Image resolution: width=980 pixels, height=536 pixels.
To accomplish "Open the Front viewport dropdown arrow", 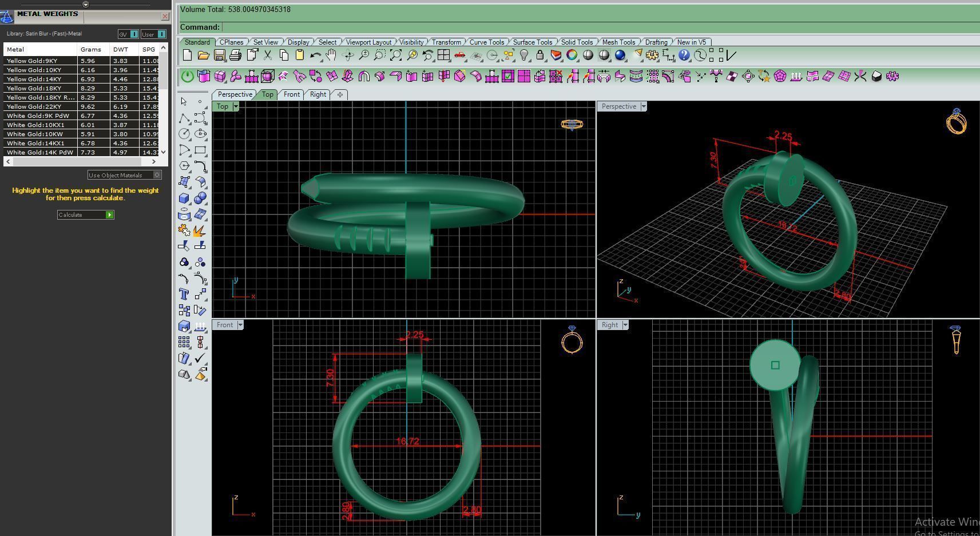I will pos(240,325).
